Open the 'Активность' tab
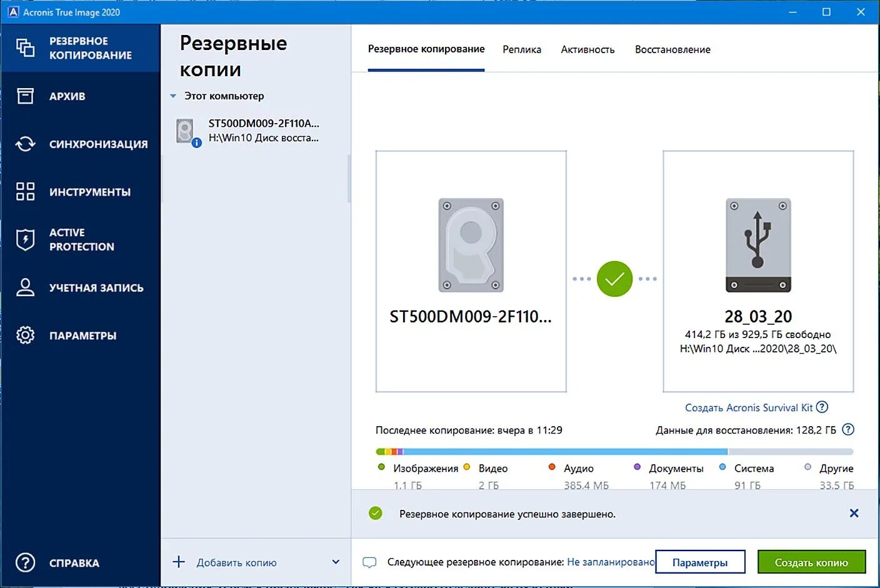Image resolution: width=880 pixels, height=588 pixels. [587, 49]
